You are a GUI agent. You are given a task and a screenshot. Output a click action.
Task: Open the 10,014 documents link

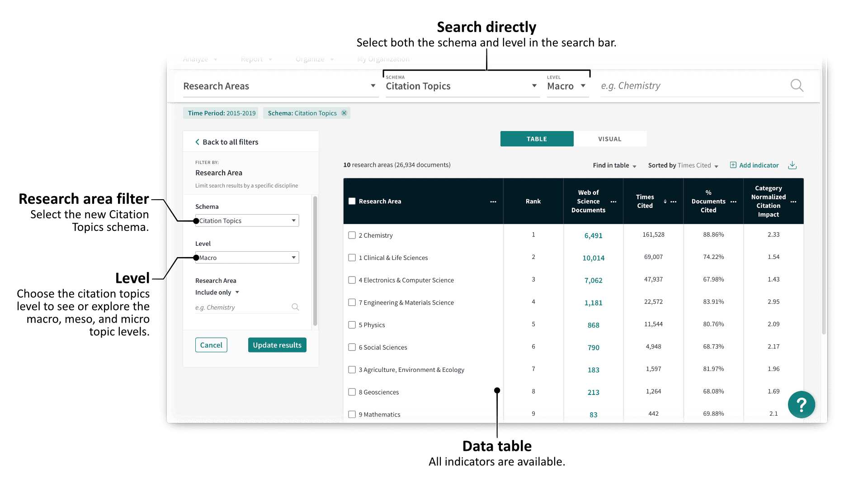(x=593, y=258)
